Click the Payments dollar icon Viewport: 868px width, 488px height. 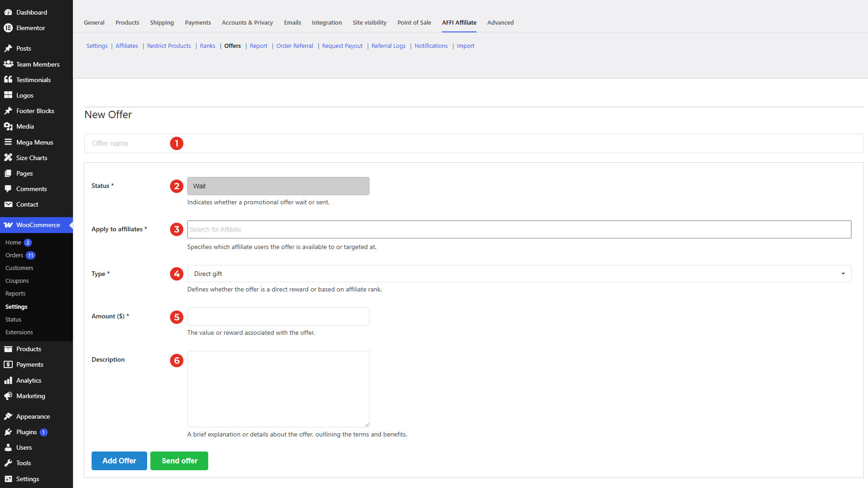click(x=8, y=364)
